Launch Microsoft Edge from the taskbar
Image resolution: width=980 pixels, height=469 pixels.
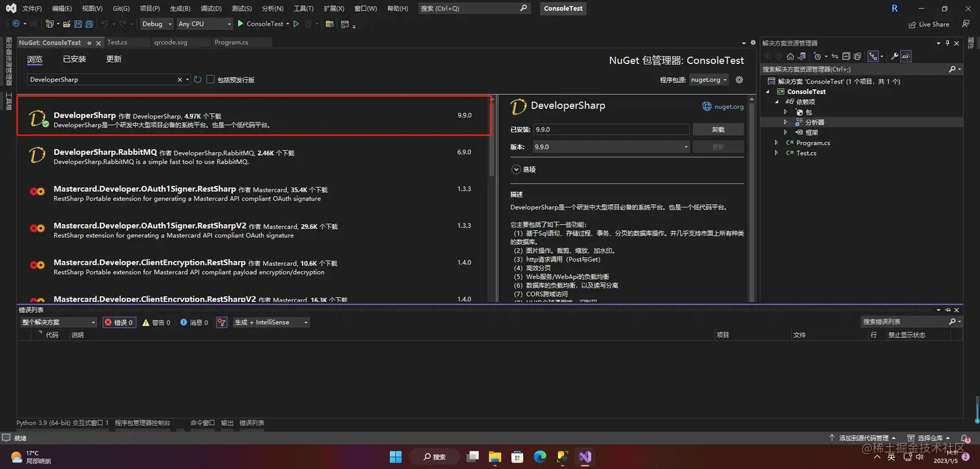point(540,457)
